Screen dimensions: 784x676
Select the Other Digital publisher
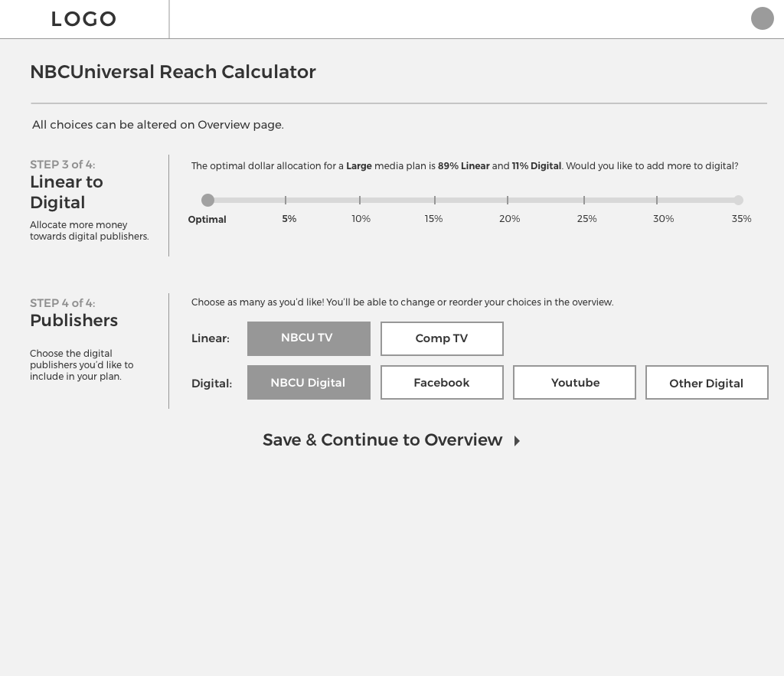(707, 383)
